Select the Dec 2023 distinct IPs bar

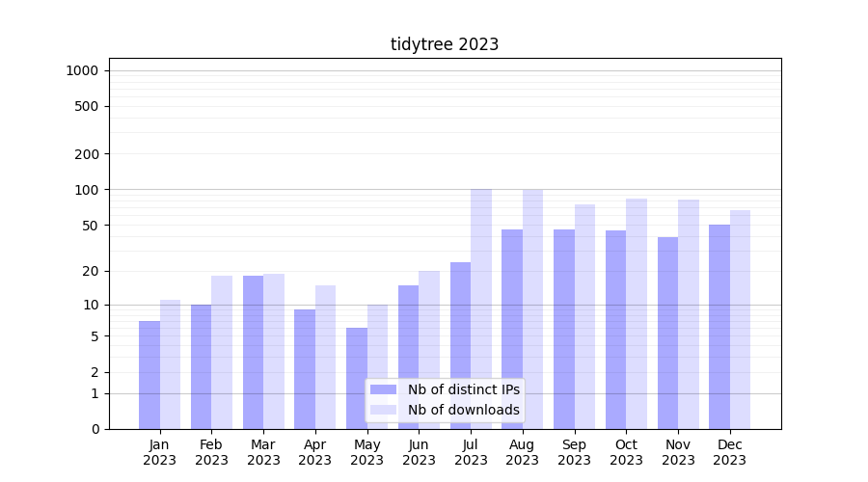pos(719,327)
